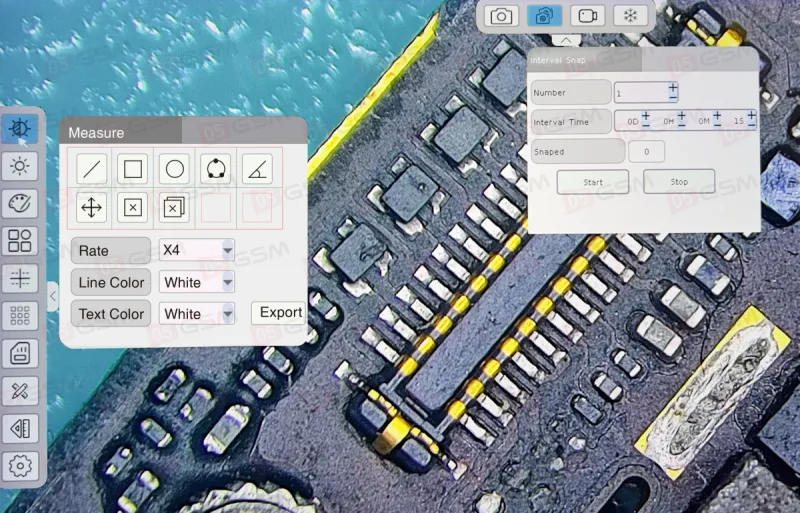Open the Line Color dropdown
Image resolution: width=800 pixels, height=513 pixels.
(197, 282)
